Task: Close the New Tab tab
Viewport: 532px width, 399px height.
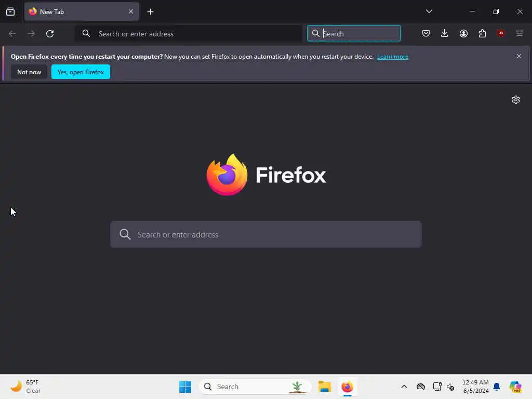Action: tap(130, 11)
